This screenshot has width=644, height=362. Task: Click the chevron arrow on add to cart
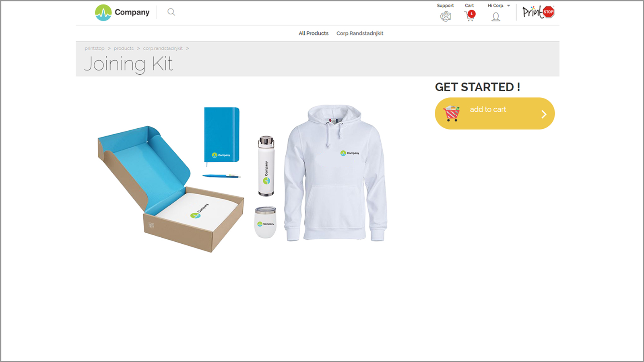544,114
